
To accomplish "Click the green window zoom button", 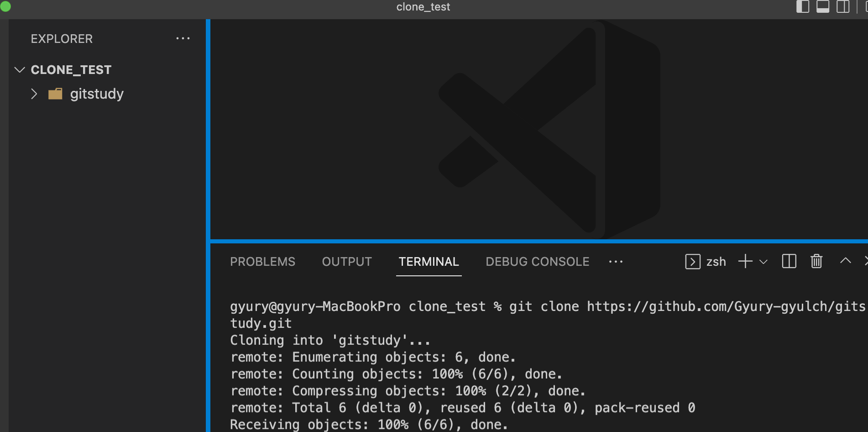I will pos(5,6).
